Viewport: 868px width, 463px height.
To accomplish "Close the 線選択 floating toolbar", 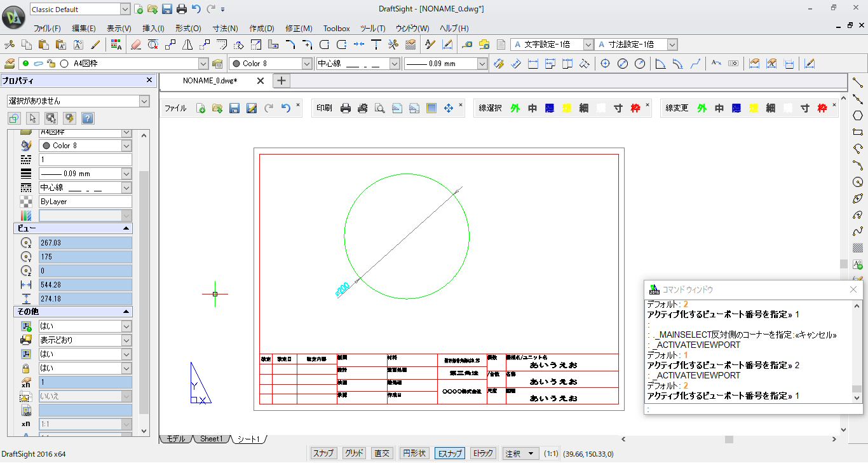I will [x=648, y=104].
